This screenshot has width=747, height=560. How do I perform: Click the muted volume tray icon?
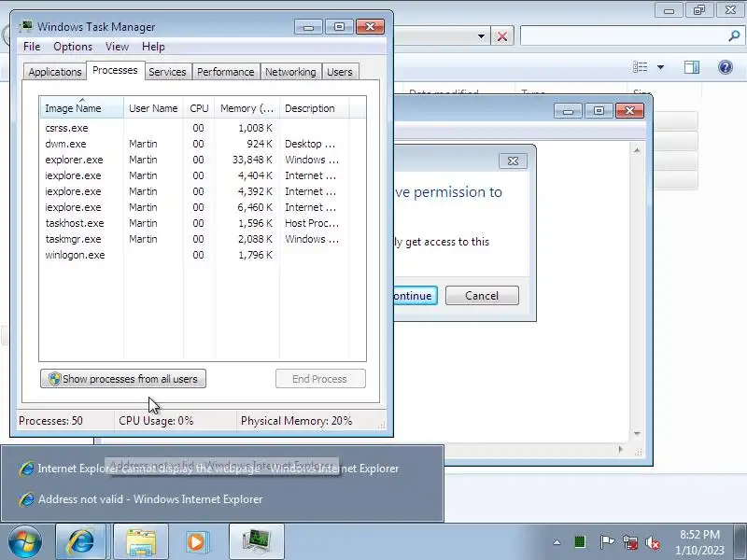pos(653,542)
